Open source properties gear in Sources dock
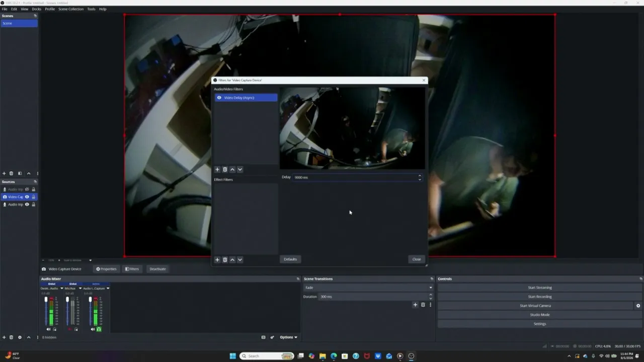 20,337
